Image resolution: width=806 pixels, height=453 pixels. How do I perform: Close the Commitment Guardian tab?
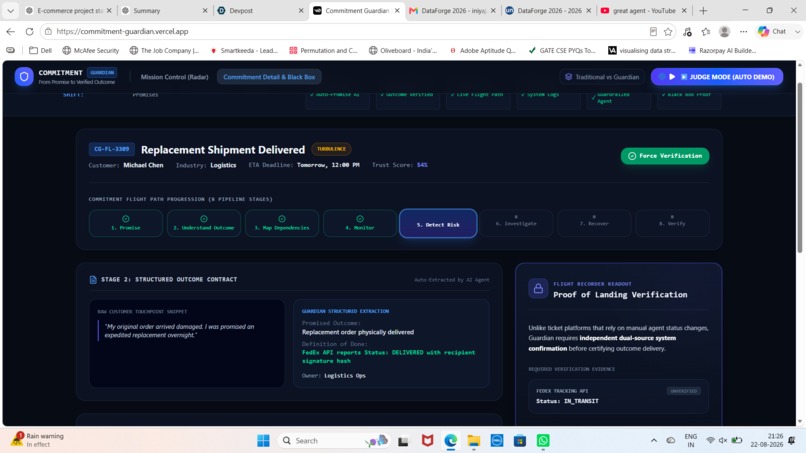397,10
